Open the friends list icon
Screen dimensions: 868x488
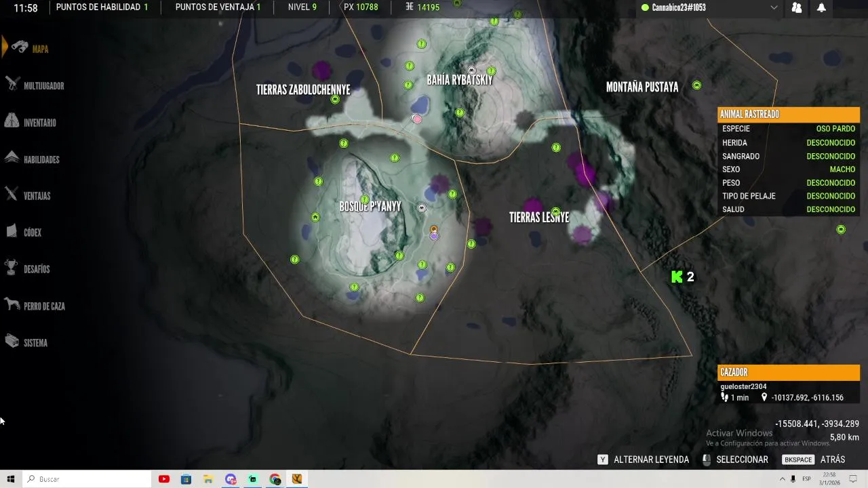pos(797,8)
